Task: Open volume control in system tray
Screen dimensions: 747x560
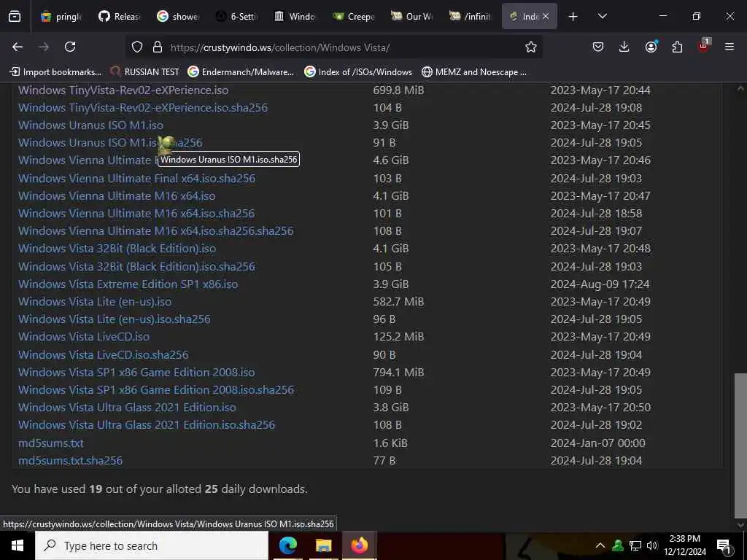Action: [652, 545]
